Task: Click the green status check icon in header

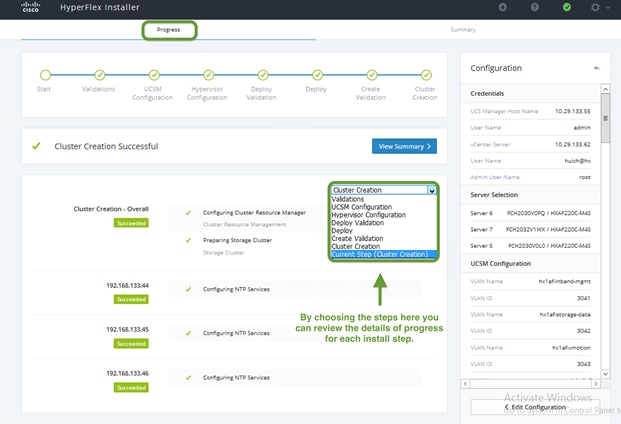Action: [567, 7]
